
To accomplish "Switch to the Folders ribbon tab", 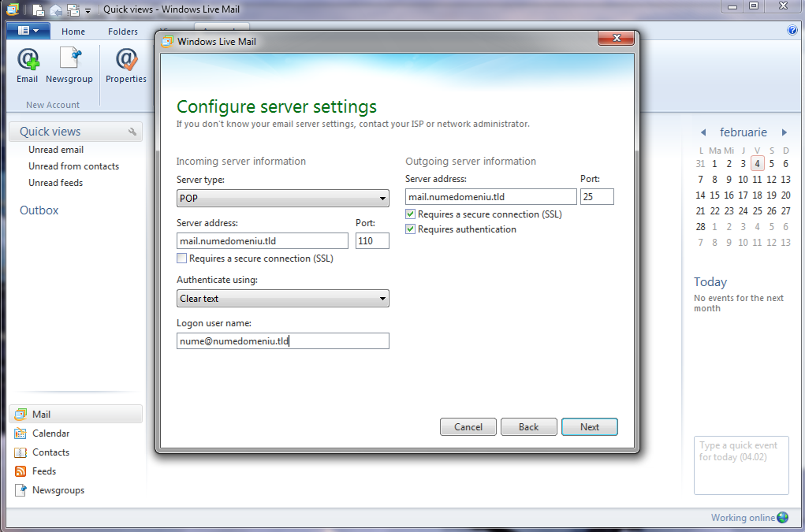I will point(123,32).
